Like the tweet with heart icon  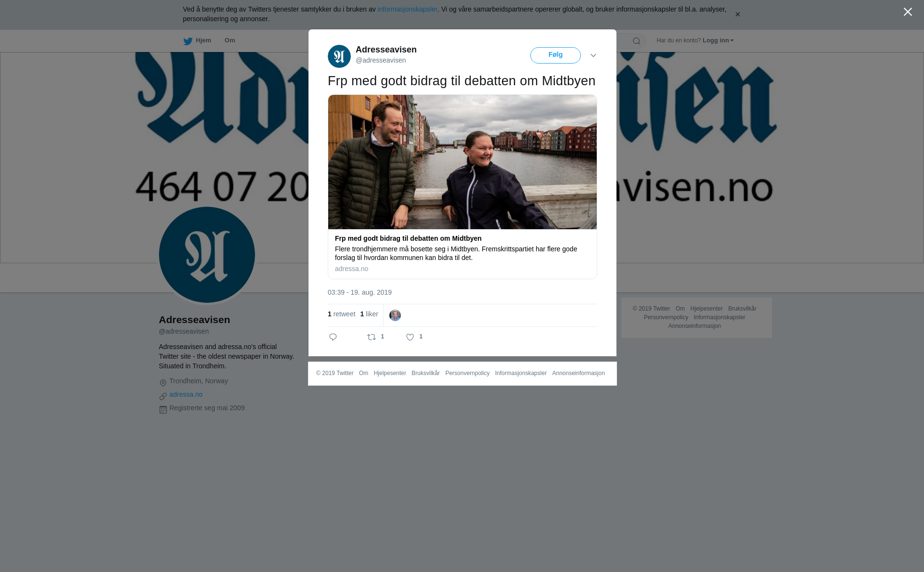point(410,337)
